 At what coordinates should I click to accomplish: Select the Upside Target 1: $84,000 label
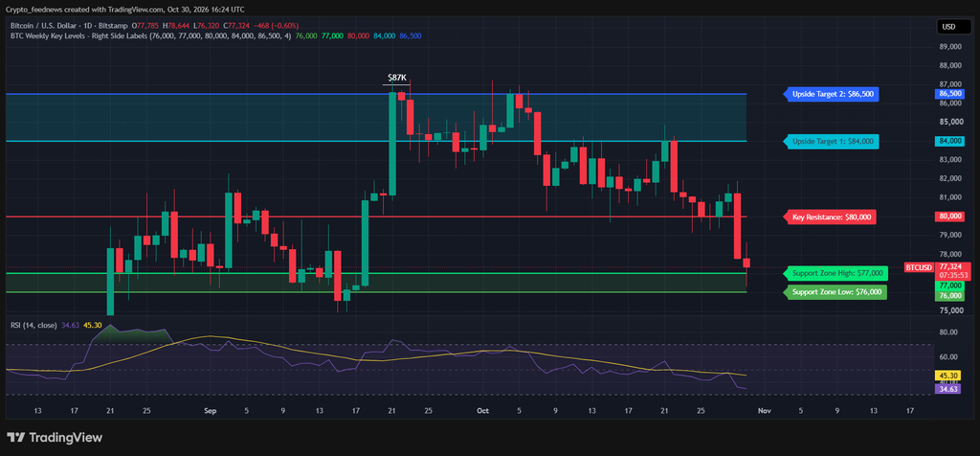[x=832, y=142]
